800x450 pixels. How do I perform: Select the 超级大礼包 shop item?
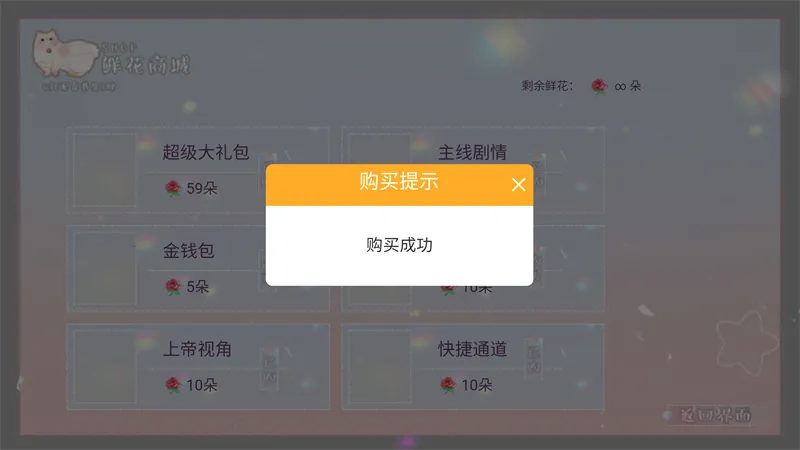coord(198,170)
